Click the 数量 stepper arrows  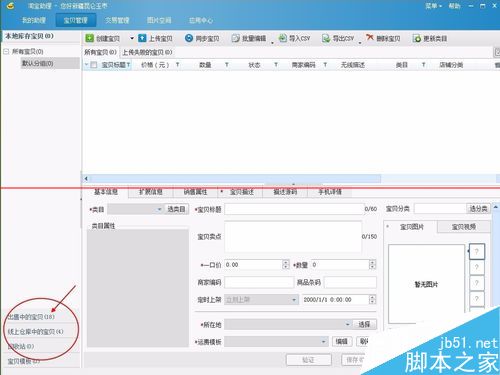(372, 265)
